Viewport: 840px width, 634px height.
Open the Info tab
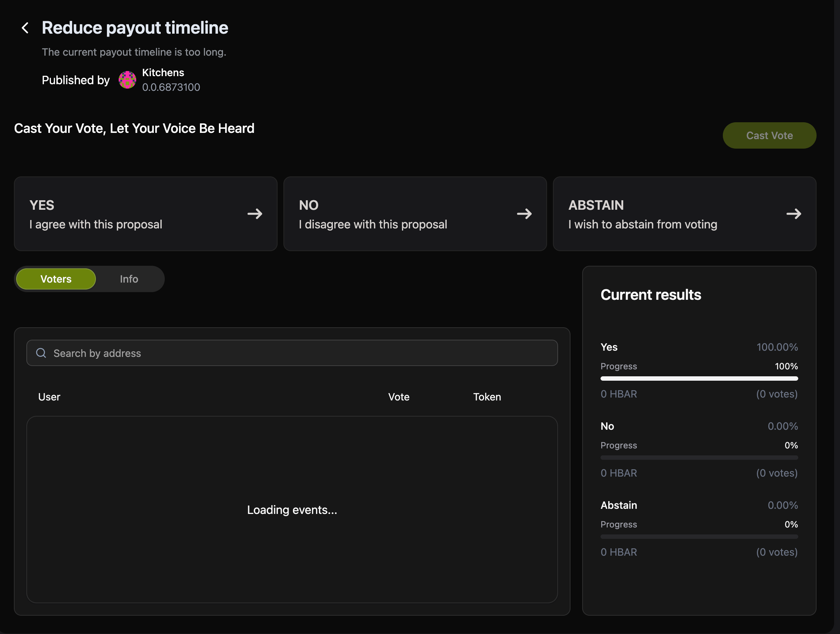point(129,279)
